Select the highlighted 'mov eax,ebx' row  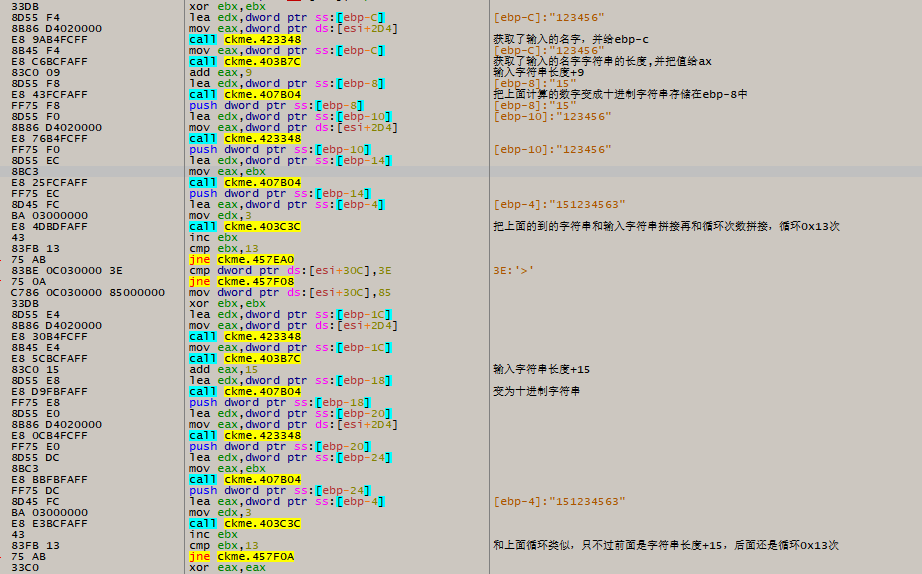point(461,172)
